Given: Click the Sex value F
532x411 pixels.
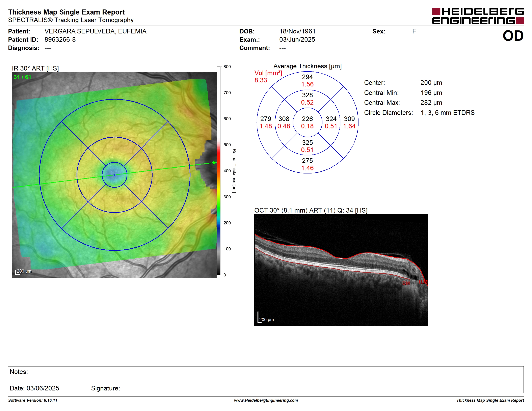Looking at the screenshot, I should point(414,31).
